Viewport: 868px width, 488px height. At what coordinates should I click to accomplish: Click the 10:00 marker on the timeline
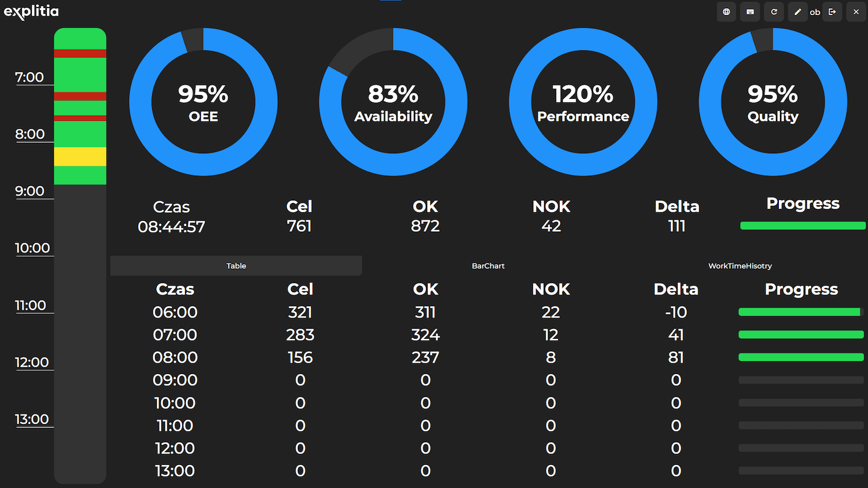coord(32,248)
